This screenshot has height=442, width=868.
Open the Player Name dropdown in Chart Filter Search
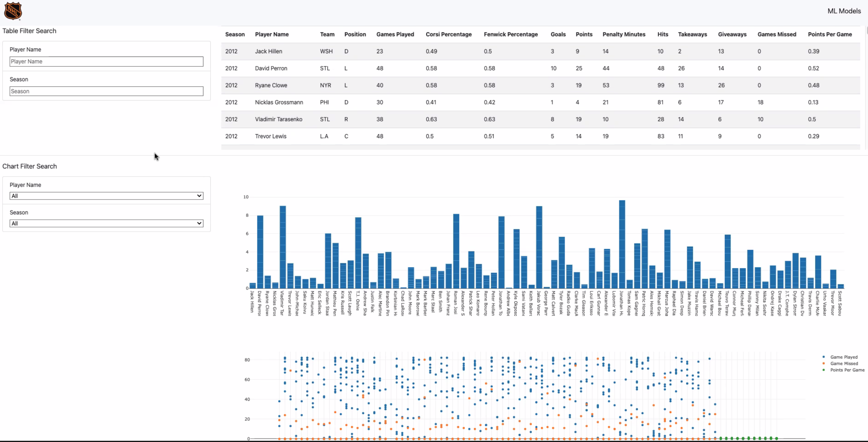106,196
